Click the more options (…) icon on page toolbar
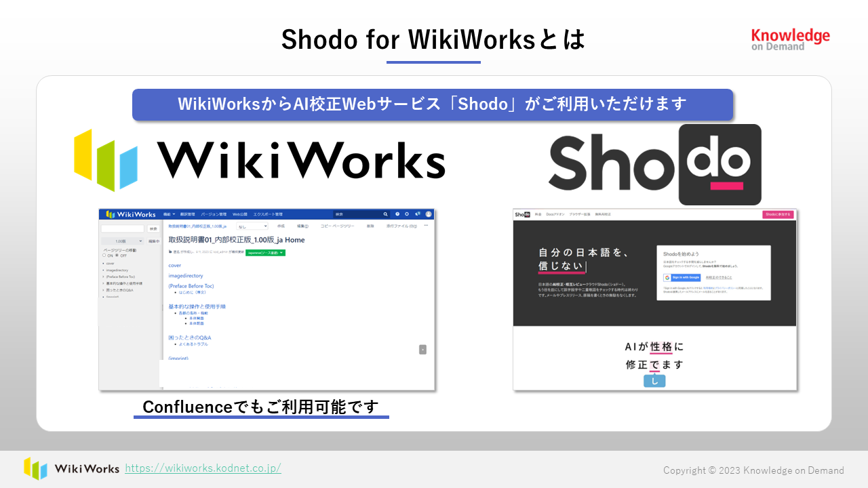 426,225
